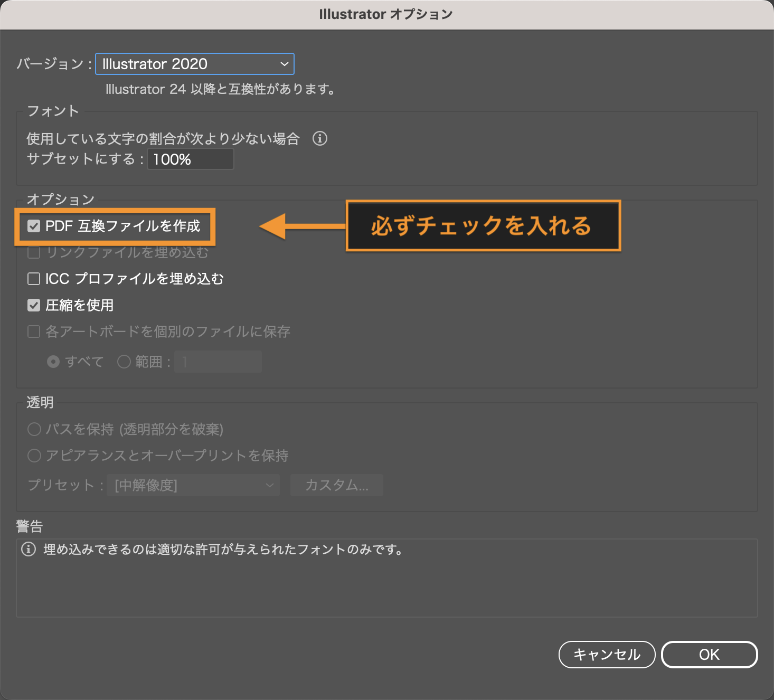Click the font subset info icon

point(320,139)
